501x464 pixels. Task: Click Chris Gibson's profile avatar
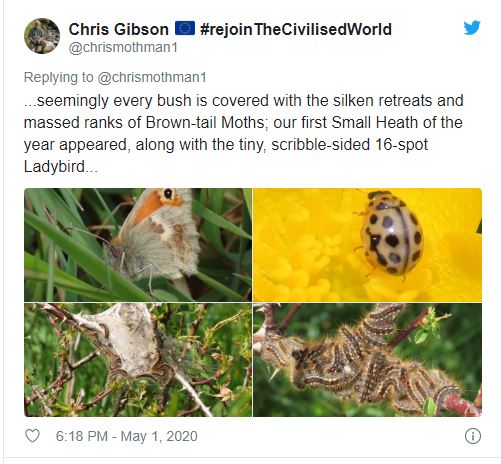coord(42,36)
